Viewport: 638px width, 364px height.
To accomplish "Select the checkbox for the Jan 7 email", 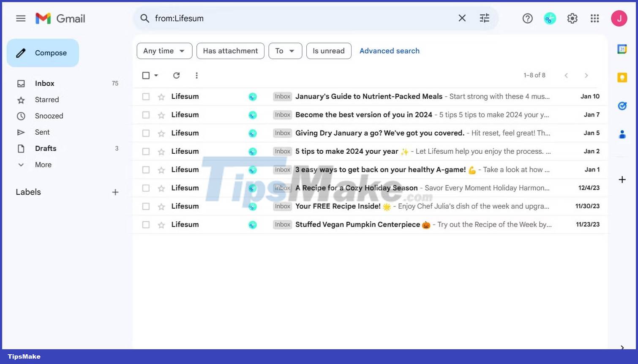I will tap(146, 114).
